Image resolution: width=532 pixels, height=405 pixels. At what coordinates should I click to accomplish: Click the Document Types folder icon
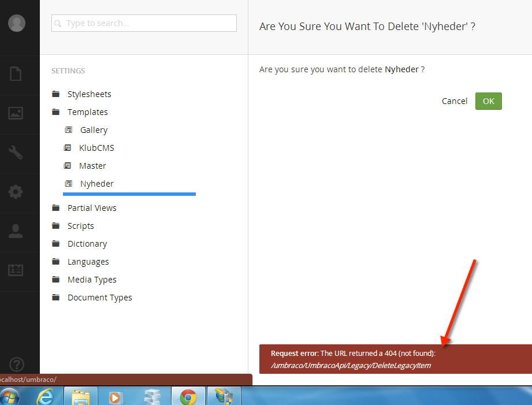pos(55,298)
